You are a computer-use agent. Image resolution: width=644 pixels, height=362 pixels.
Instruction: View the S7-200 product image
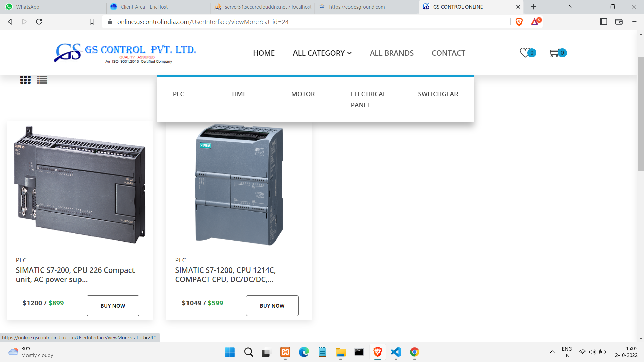coord(80,185)
